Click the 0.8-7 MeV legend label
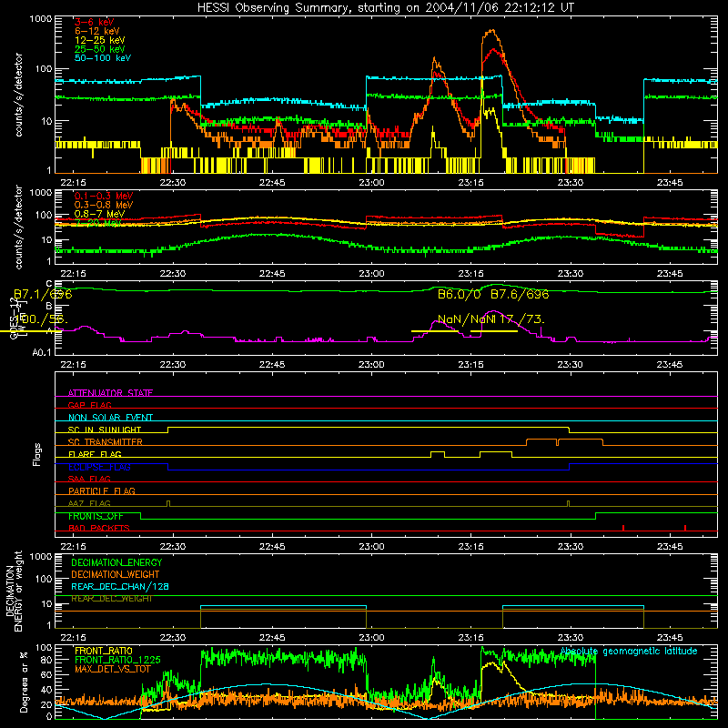The image size is (728, 728). [x=99, y=214]
